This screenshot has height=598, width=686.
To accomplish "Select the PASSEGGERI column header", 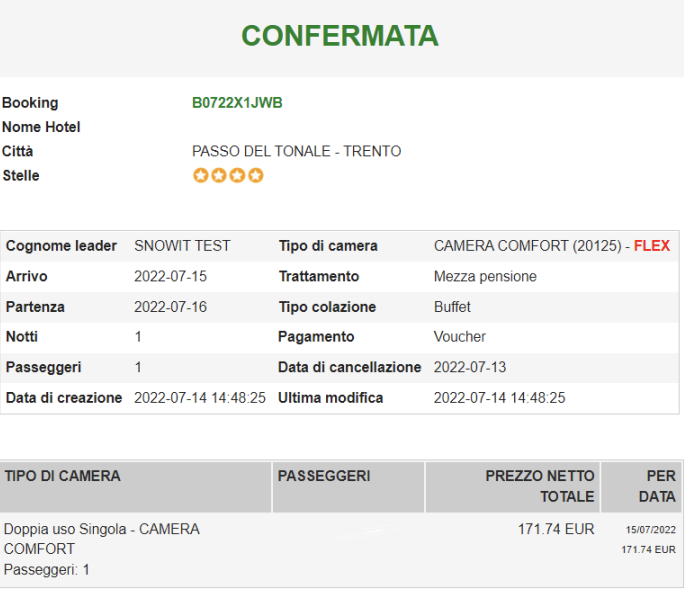I will tap(324, 476).
